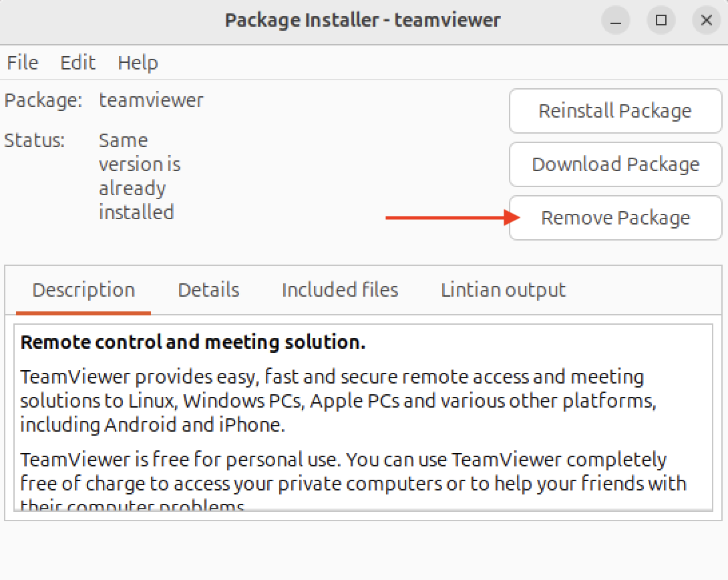Select the Description tab
The height and width of the screenshot is (580, 728).
click(x=83, y=289)
